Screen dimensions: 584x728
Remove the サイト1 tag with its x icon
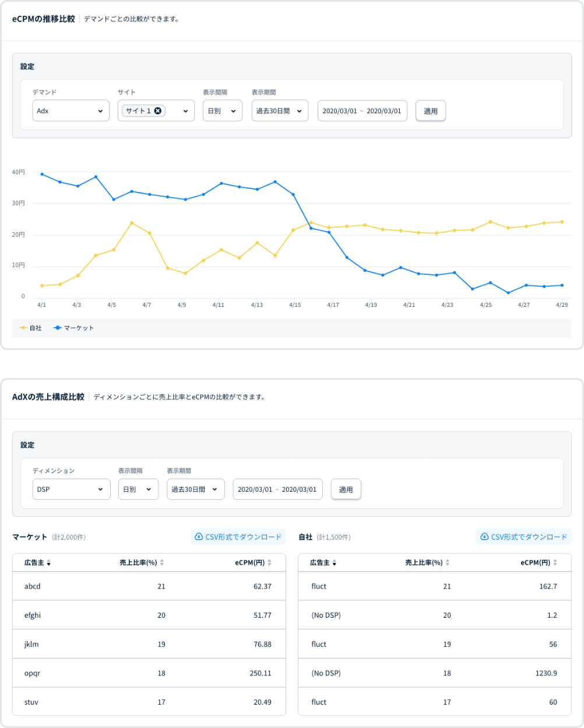point(157,111)
